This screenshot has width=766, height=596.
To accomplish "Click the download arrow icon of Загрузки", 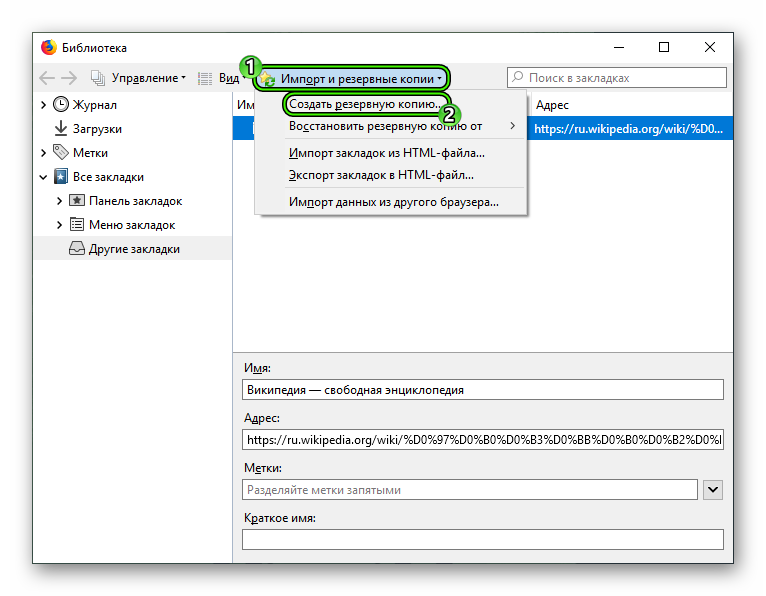I will pyautogui.click(x=61, y=128).
